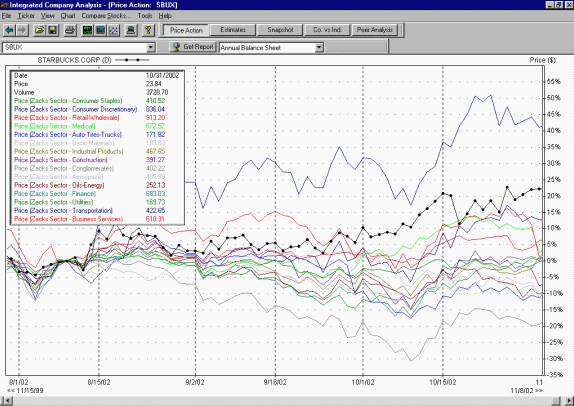Click the Get Report button
The width and height of the screenshot is (574, 406).
pyautogui.click(x=193, y=47)
